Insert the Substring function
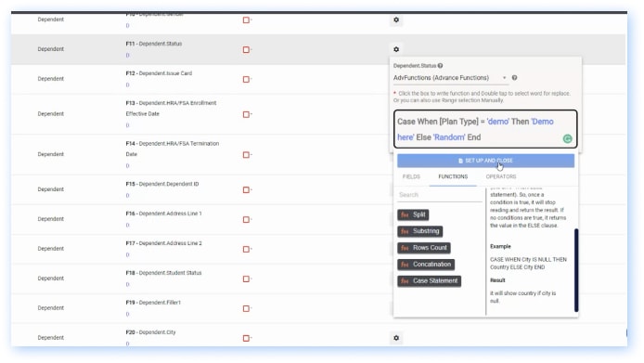The height and width of the screenshot is (363, 644). [419, 231]
